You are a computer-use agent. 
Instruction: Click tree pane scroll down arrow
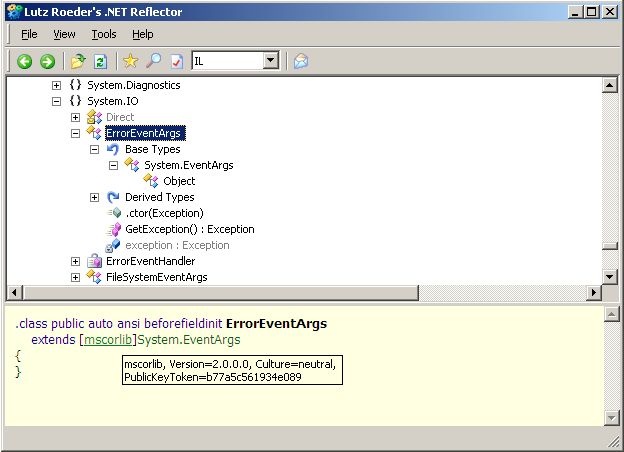pos(610,277)
